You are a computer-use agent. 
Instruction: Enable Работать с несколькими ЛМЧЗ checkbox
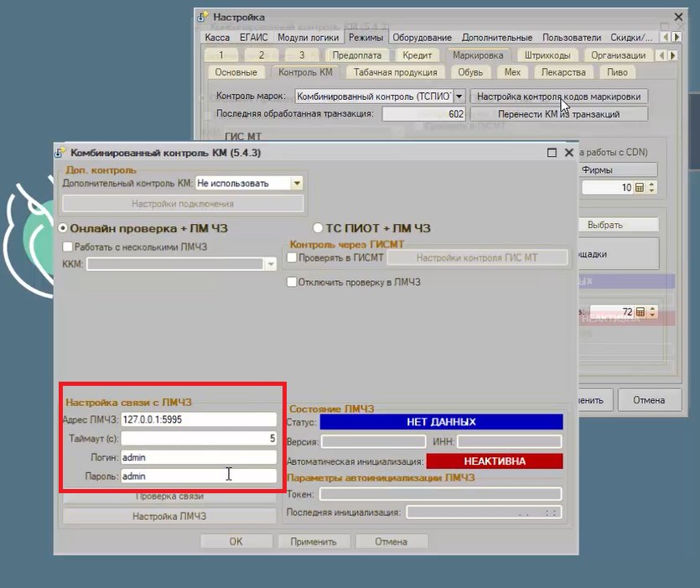click(68, 247)
